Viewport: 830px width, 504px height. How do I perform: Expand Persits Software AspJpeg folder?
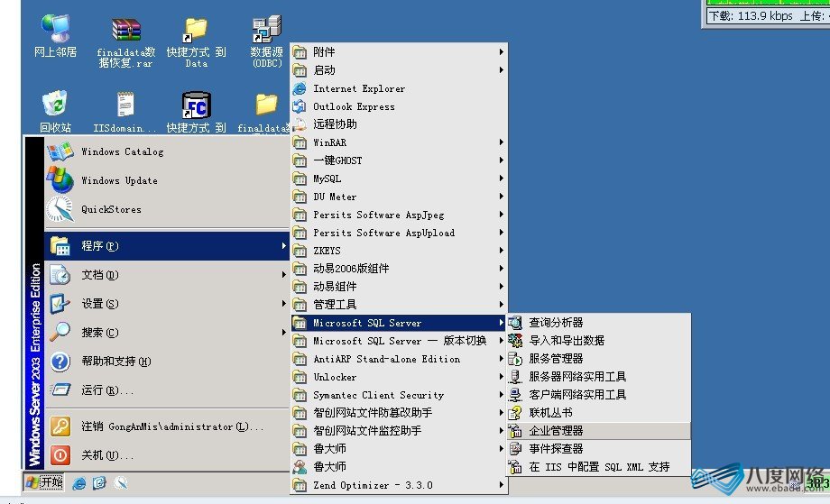pos(399,215)
